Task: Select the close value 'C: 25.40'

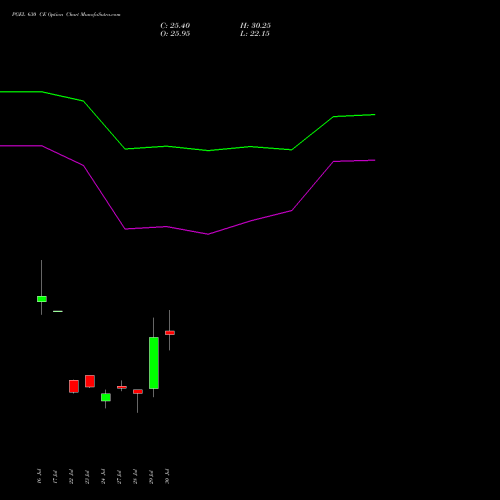Action: point(175,26)
